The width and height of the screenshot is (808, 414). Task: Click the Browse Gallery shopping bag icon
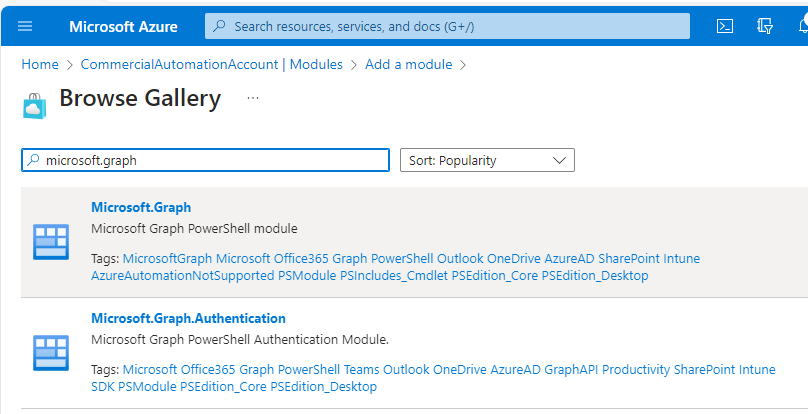pos(35,101)
